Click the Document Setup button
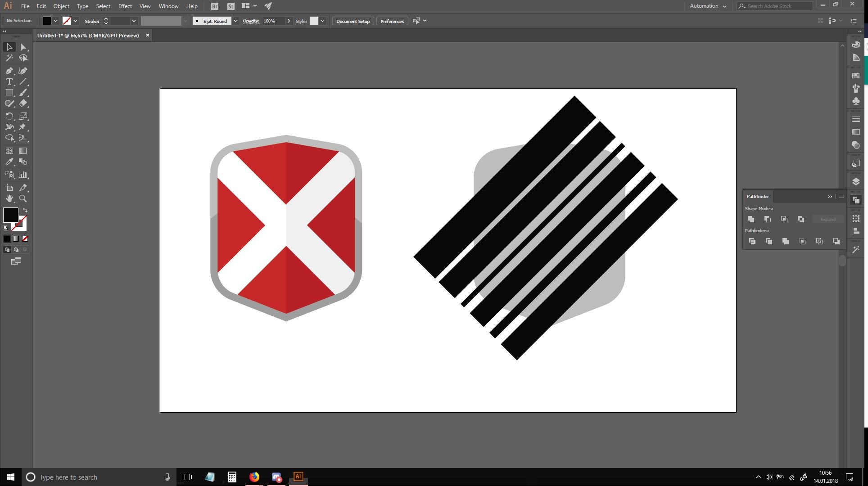The width and height of the screenshot is (868, 486). click(353, 21)
